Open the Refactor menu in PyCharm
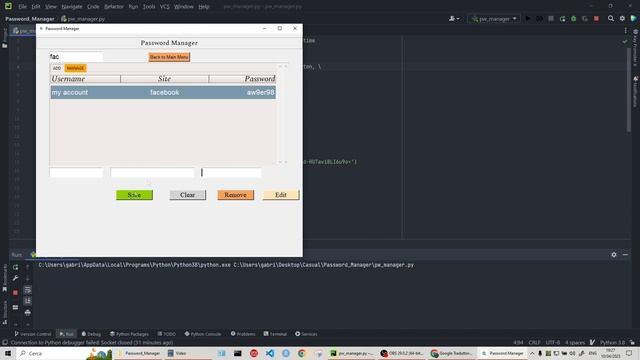Viewport: 640px width, 360px height. 114,7
